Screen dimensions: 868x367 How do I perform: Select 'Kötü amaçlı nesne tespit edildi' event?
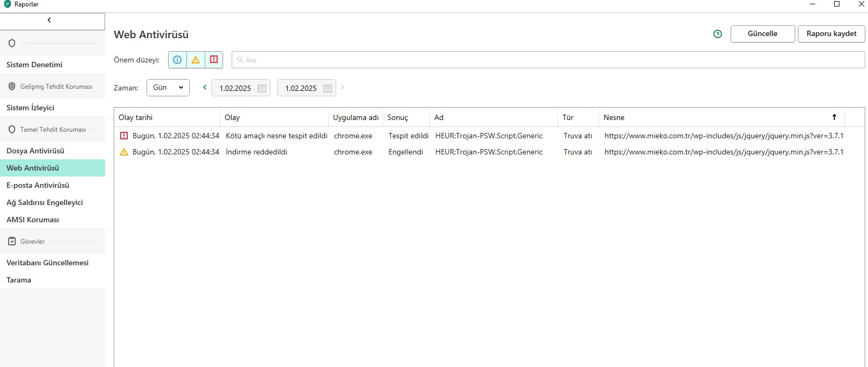[x=276, y=136]
